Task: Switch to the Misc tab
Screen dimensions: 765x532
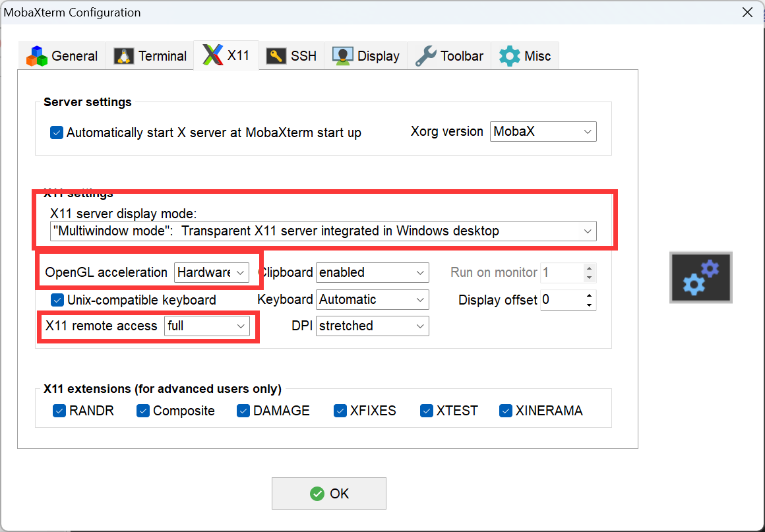Action: pyautogui.click(x=525, y=56)
